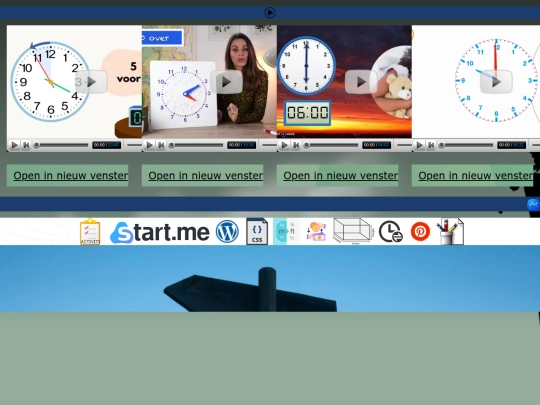Play the '5 voor' clock video via overlay button
Viewport: 540px width, 405px height.
tap(91, 82)
